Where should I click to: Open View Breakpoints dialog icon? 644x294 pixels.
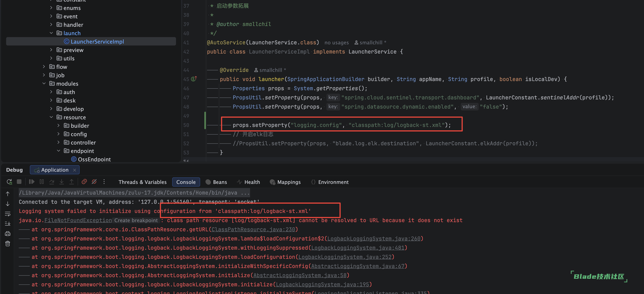point(84,182)
